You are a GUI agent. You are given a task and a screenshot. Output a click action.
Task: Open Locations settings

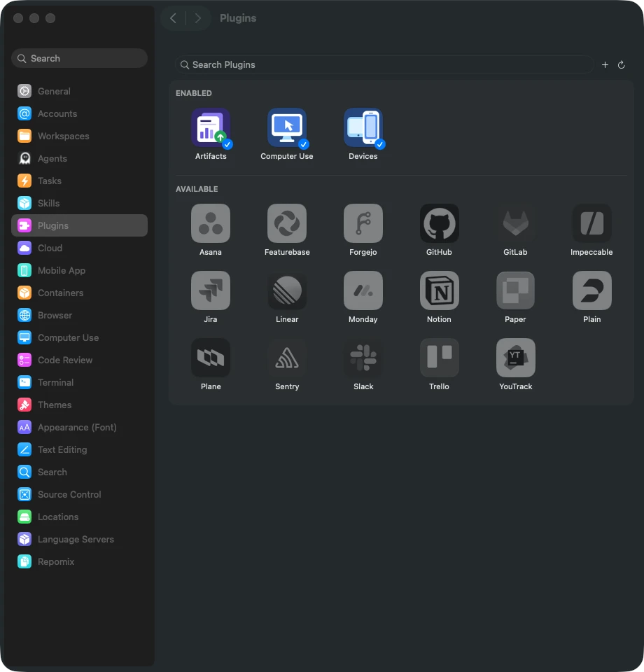pos(79,517)
